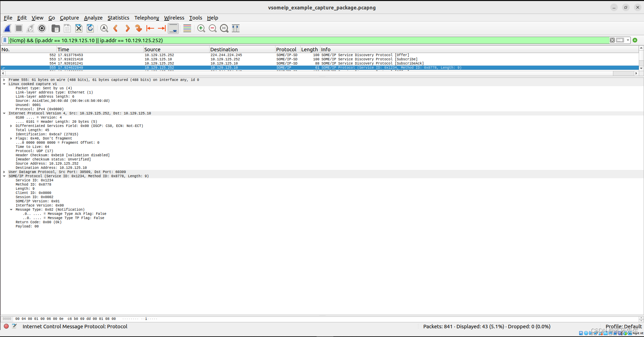Start a new capture with the blue fin icon
Image resolution: width=644 pixels, height=337 pixels.
pos(7,28)
